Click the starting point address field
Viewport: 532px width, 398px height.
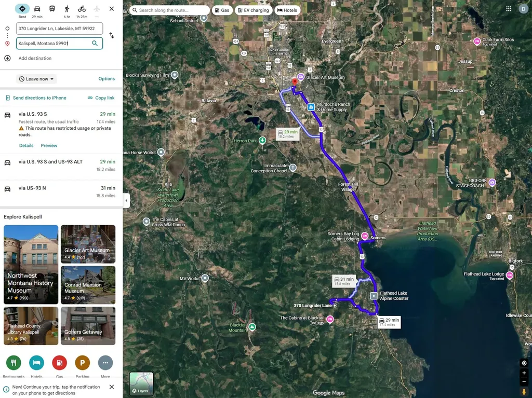[x=59, y=29]
